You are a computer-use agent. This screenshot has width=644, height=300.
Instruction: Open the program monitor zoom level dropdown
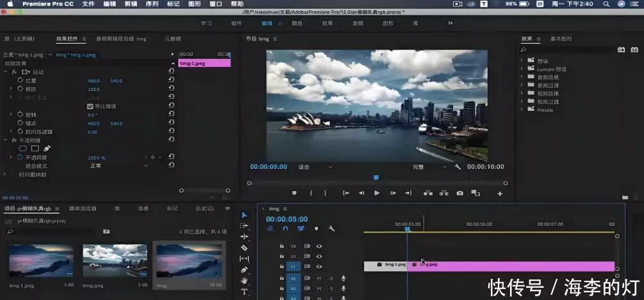(315, 167)
